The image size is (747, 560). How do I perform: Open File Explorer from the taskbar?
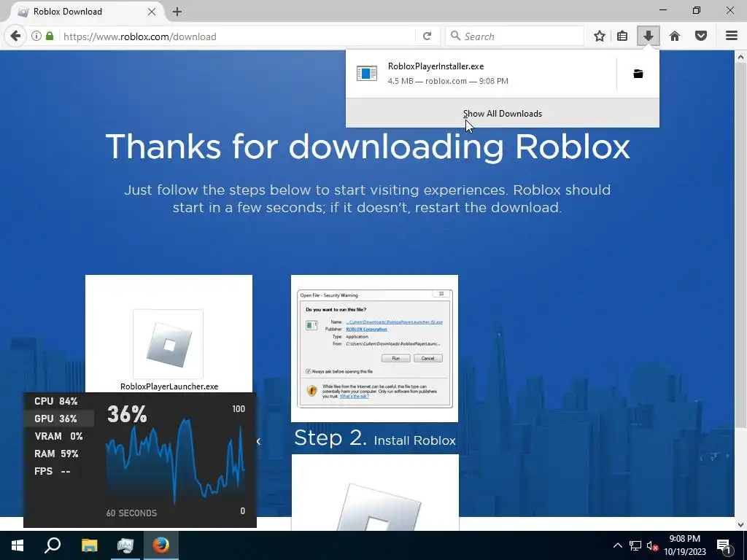[89, 545]
